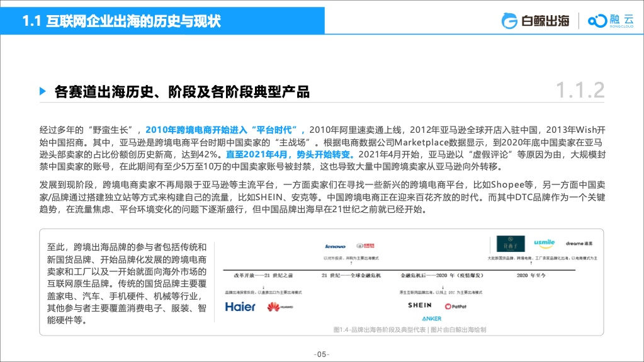Click the page number -05-

pos(322,354)
